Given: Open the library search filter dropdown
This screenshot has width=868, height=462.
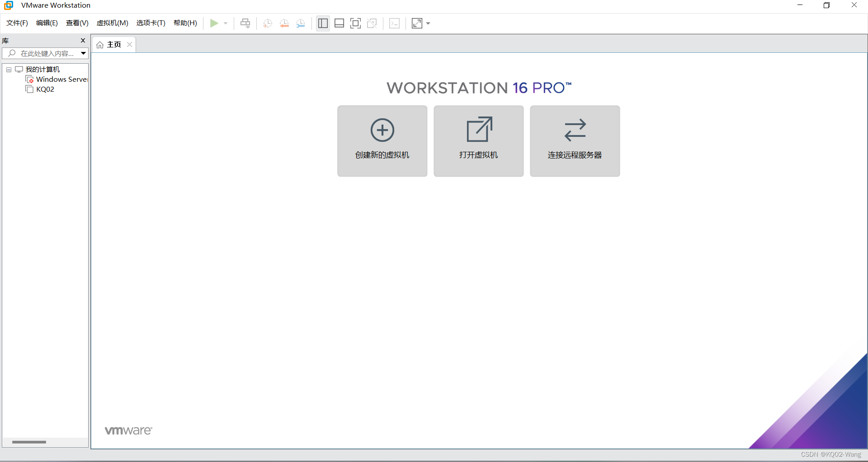Looking at the screenshot, I should [84, 53].
